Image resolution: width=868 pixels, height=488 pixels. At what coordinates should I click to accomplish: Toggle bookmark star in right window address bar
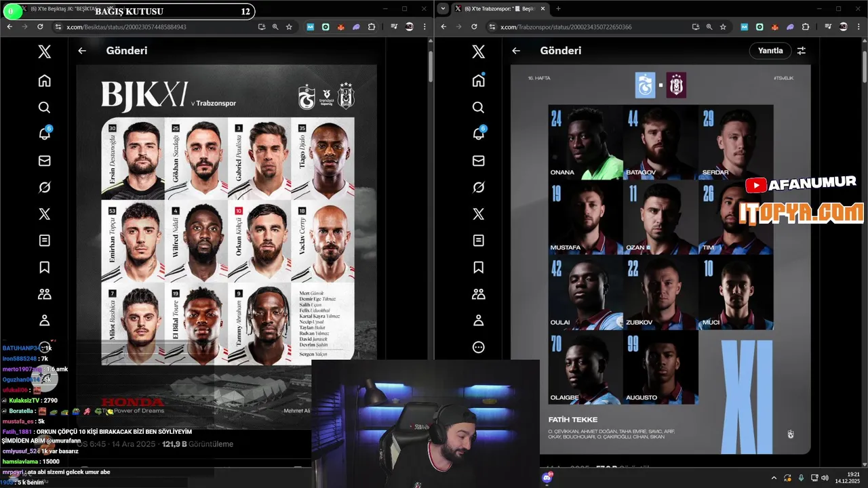point(723,26)
